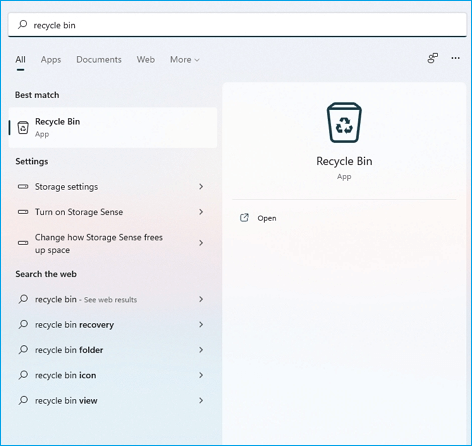Expand the Storage settings chevron
This screenshot has height=446, width=472.
click(201, 187)
